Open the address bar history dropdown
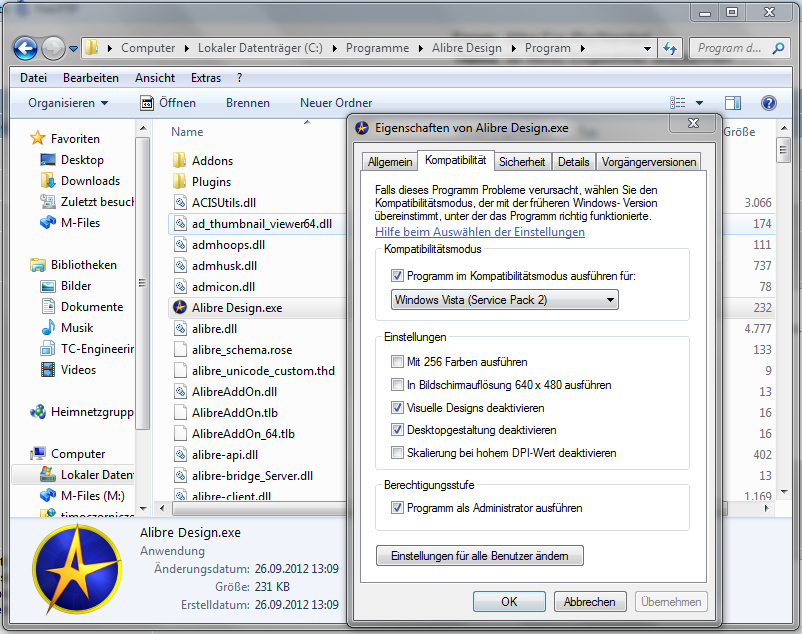802x634 pixels. click(x=647, y=49)
